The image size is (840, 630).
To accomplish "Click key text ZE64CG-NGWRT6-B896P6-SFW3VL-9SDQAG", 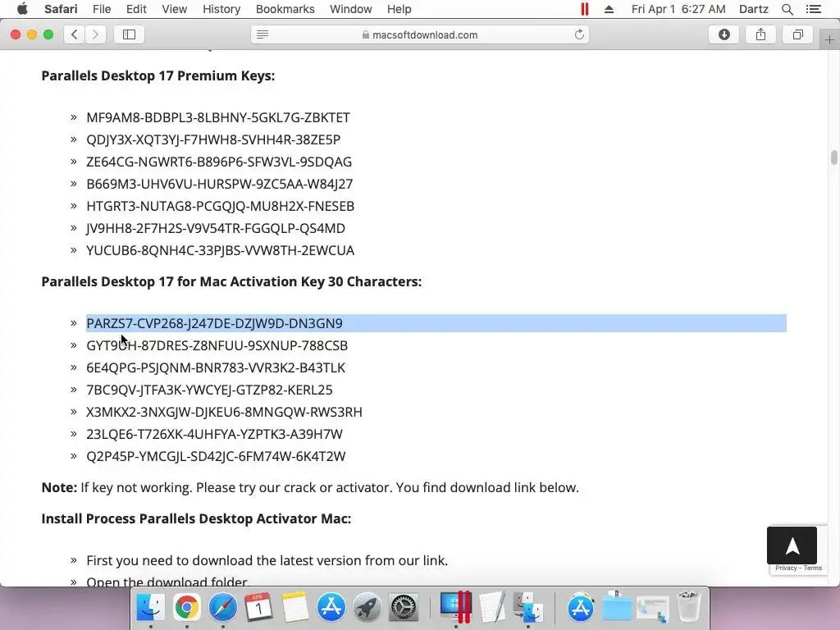I will coord(219,162).
